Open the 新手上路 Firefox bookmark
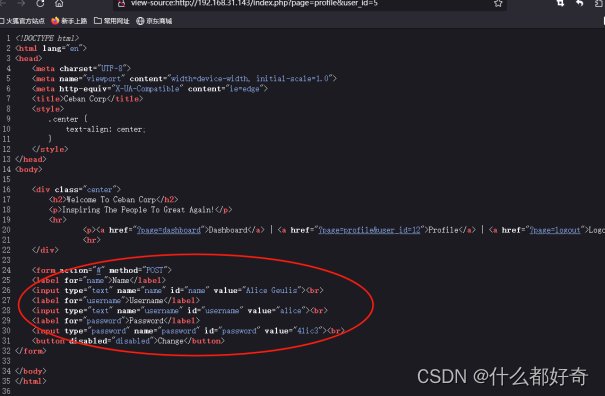 tap(69, 21)
